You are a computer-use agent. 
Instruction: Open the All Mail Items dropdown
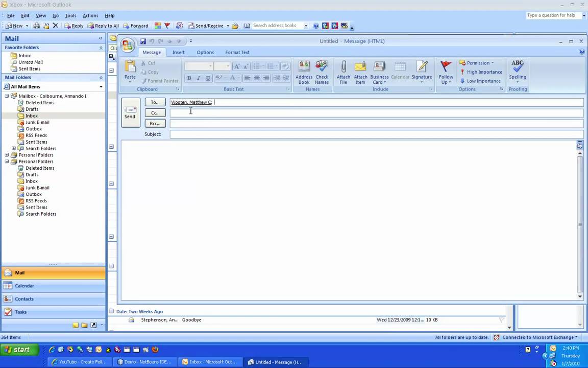pyautogui.click(x=101, y=87)
